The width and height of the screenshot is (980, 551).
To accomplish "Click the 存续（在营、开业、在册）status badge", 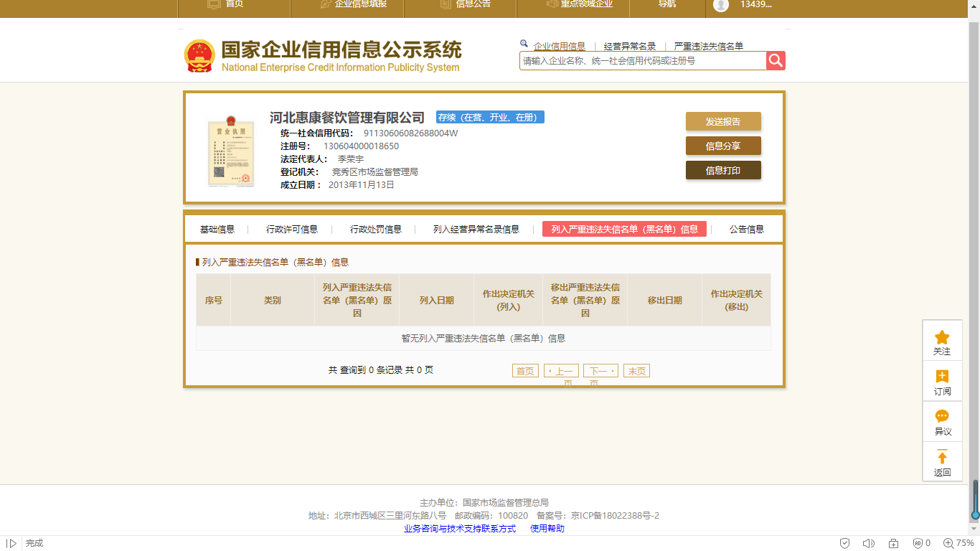I will tap(490, 117).
